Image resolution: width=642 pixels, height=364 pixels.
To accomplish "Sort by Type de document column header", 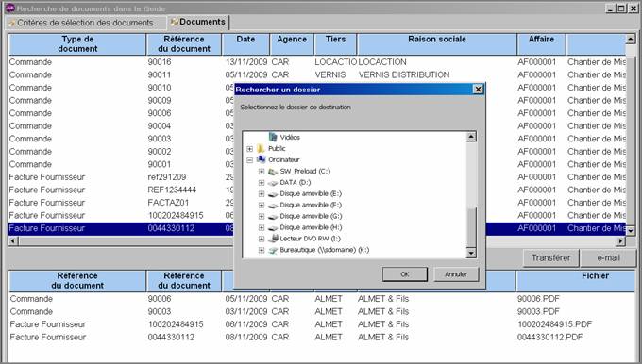I will click(x=77, y=43).
